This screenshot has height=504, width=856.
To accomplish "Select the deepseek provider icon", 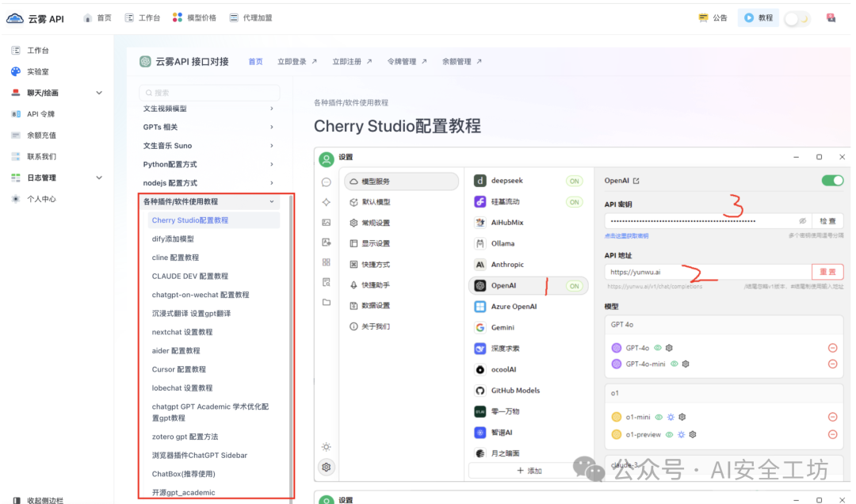I will 480,181.
